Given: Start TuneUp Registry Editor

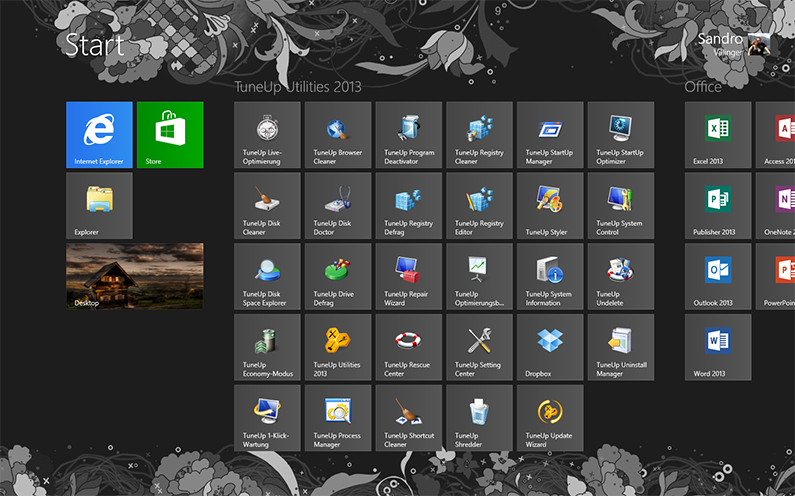Looking at the screenshot, I should click(480, 205).
